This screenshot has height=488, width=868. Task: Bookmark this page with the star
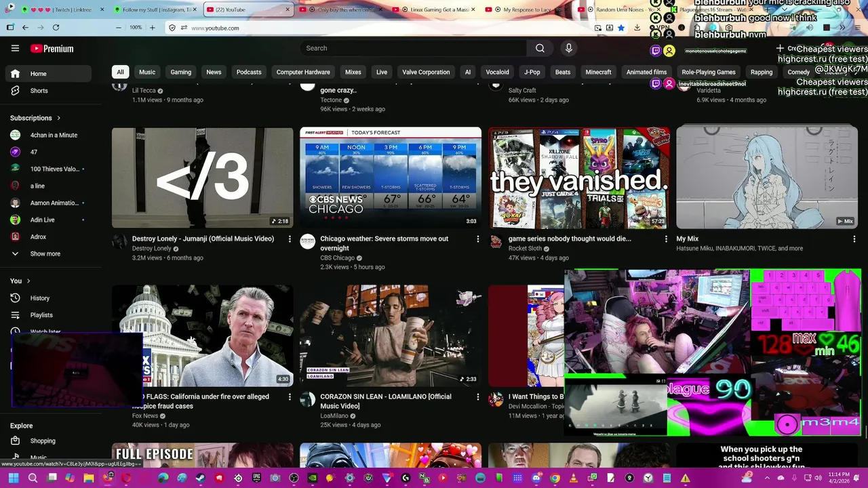621,28
